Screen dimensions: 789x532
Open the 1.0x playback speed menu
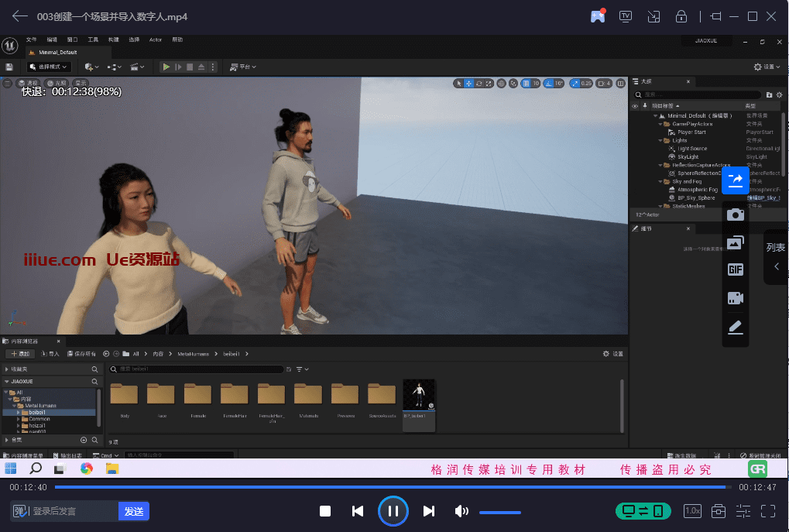(692, 511)
